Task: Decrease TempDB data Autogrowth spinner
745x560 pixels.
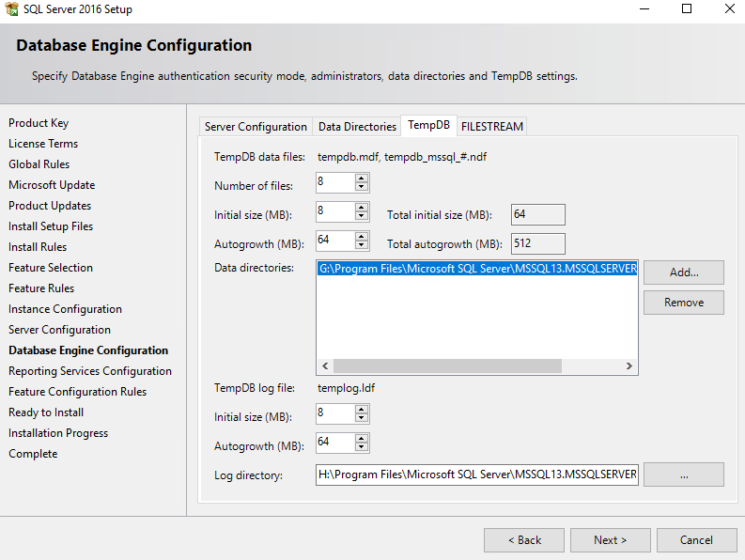Action: point(361,245)
